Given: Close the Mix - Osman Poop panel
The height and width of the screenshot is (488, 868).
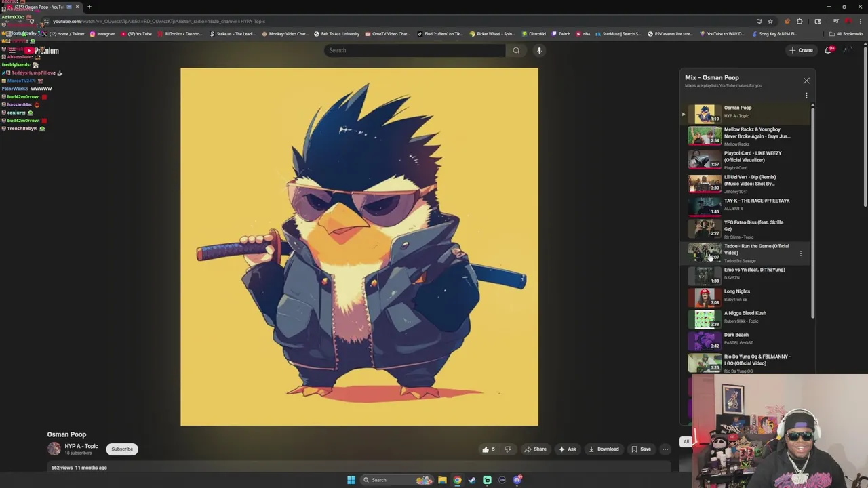Looking at the screenshot, I should pyautogui.click(x=806, y=81).
